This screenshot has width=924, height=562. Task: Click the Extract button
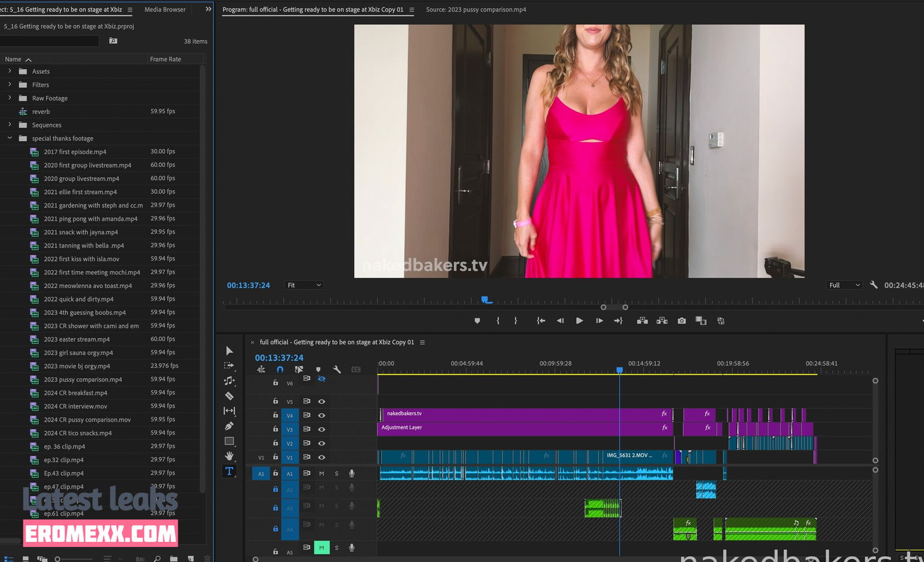[x=662, y=321]
